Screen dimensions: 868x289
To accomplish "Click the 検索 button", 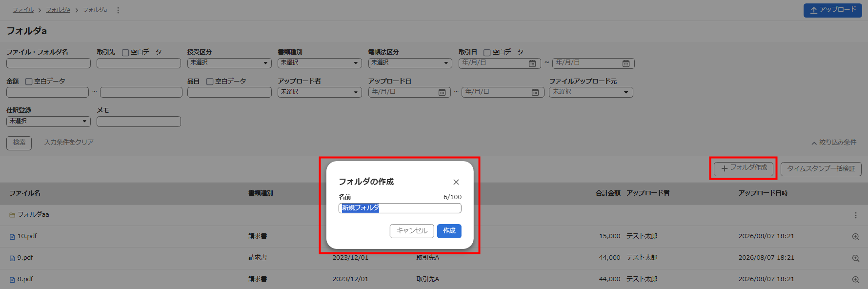I will click(x=19, y=143).
